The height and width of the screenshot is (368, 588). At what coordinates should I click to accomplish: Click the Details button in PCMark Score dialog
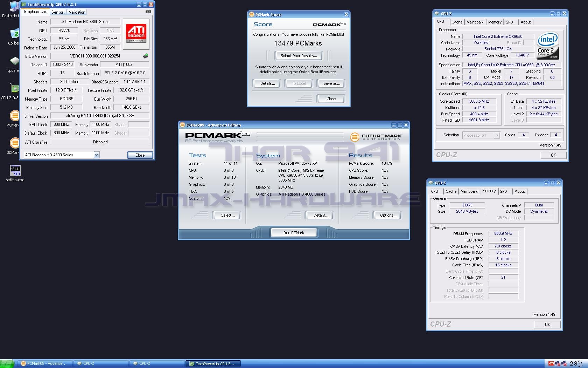pyautogui.click(x=267, y=83)
